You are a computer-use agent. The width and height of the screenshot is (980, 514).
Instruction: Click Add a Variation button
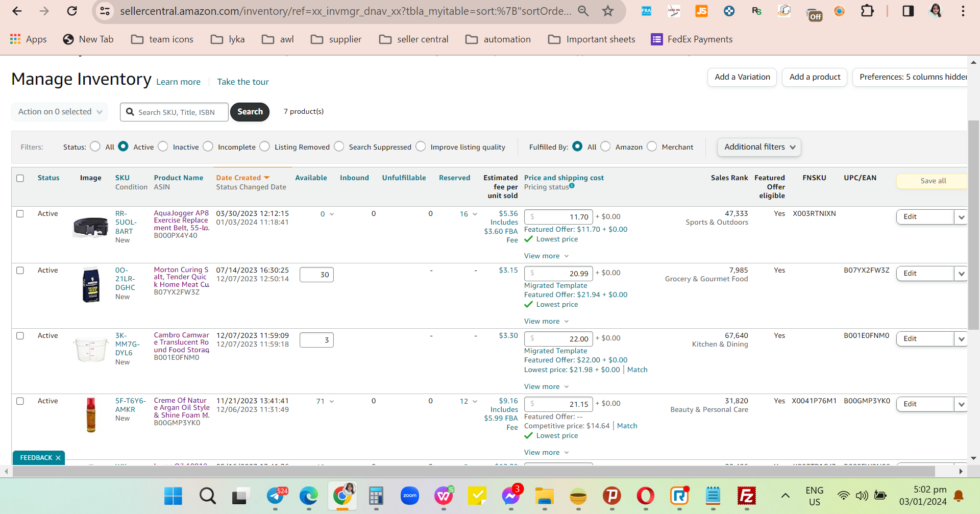[x=742, y=77]
